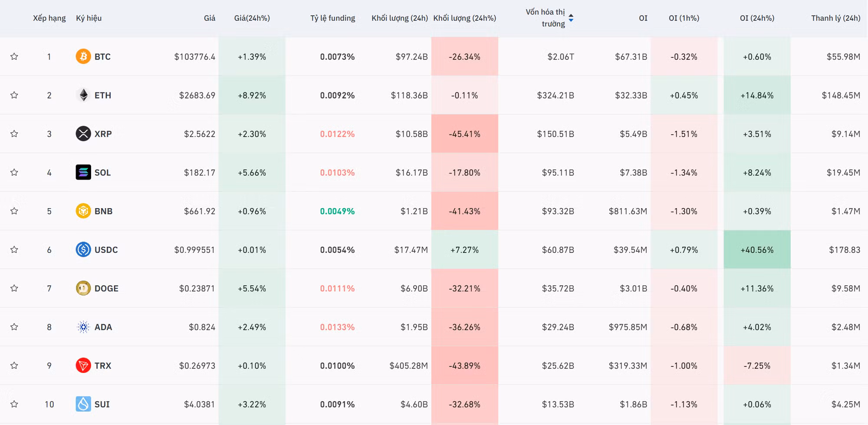This screenshot has width=868, height=425.
Task: Click the BNB coin logo icon
Action: coord(83,211)
